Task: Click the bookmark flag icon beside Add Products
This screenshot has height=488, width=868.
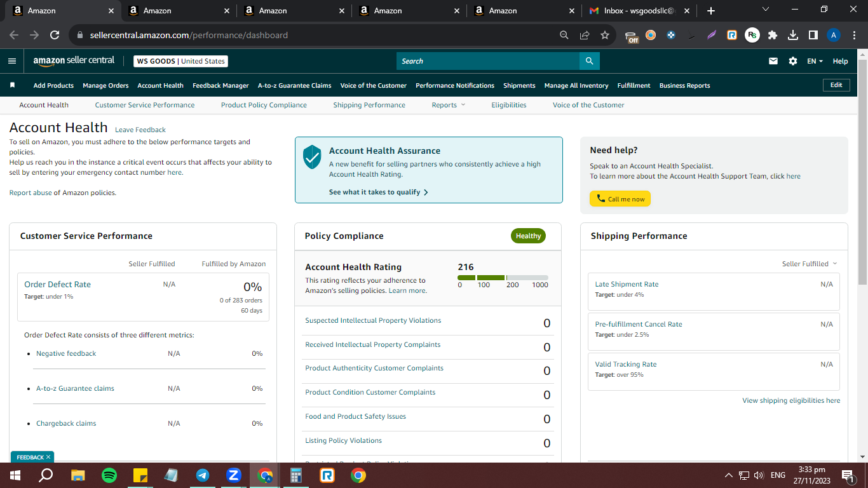Action: pyautogui.click(x=12, y=85)
